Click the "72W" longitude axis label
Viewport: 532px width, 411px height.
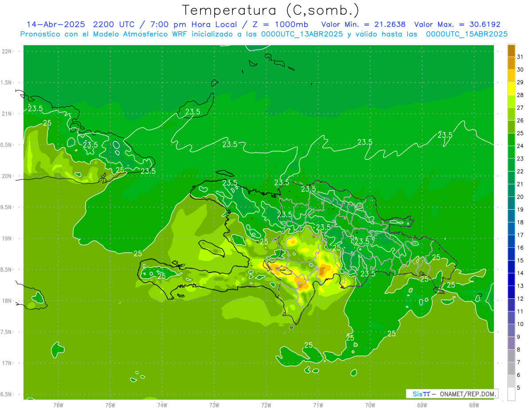266,405
